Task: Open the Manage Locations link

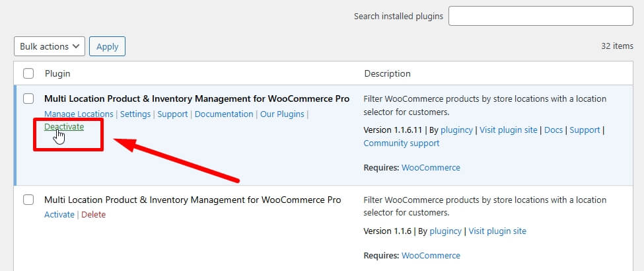Action: point(79,114)
